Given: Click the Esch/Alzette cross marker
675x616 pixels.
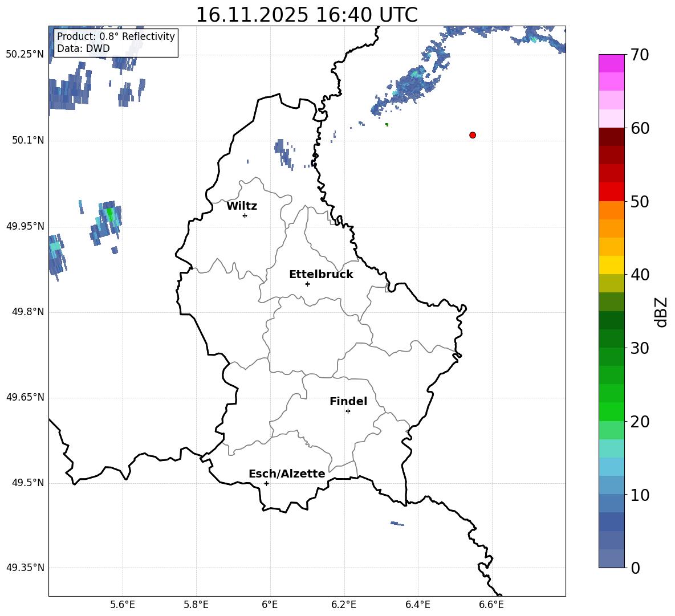Looking at the screenshot, I should 266,483.
